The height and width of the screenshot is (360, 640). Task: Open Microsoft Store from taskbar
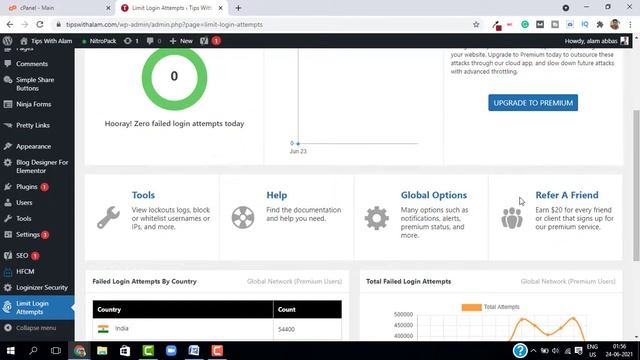[x=125, y=351]
